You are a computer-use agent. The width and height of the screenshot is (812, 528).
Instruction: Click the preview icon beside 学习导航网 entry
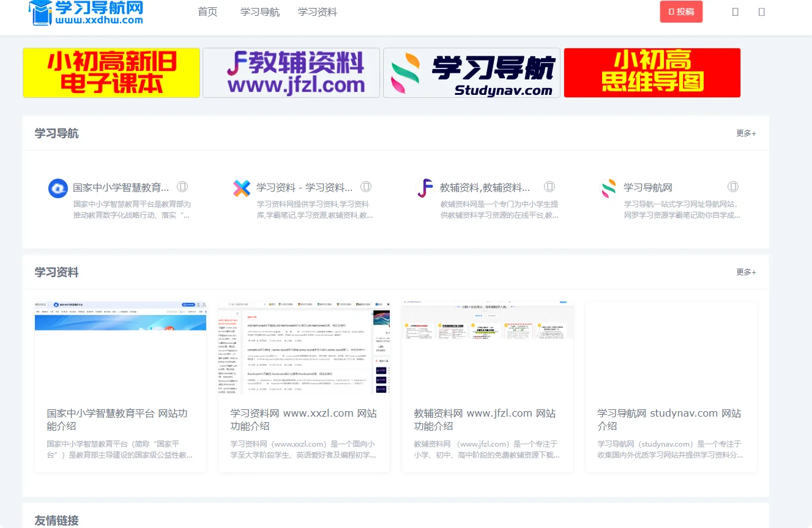pos(733,187)
